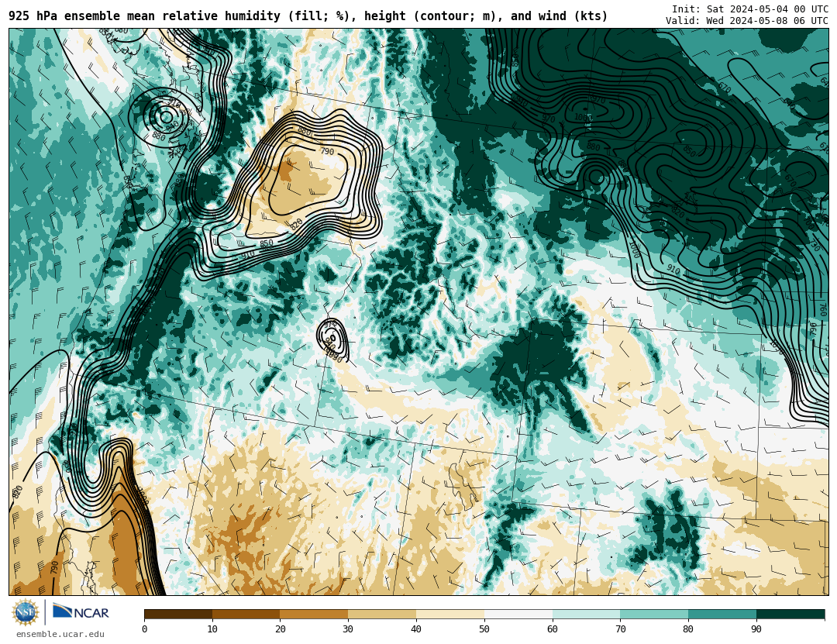Click the colorbar tick label '50'
Image resolution: width=837 pixels, height=644 pixels.
pyautogui.click(x=484, y=629)
